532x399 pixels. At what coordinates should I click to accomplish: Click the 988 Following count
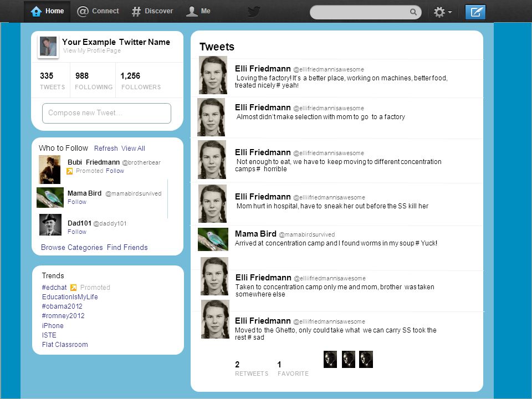pos(94,81)
